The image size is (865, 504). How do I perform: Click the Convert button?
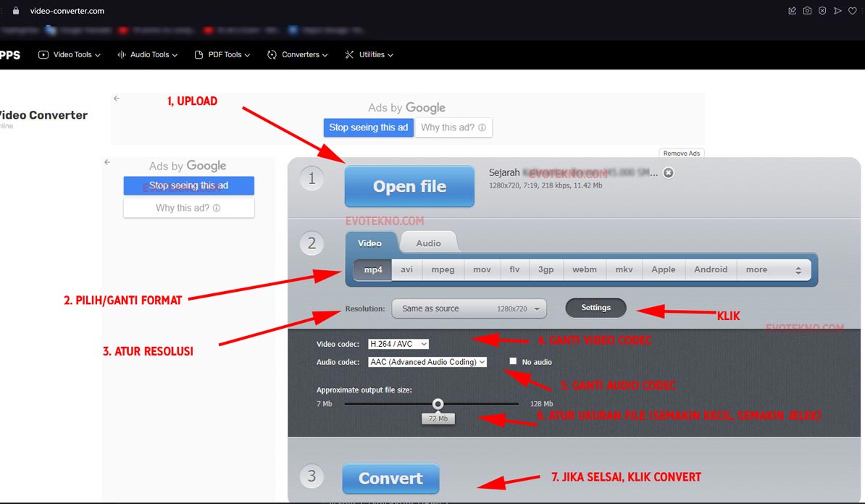pos(390,479)
